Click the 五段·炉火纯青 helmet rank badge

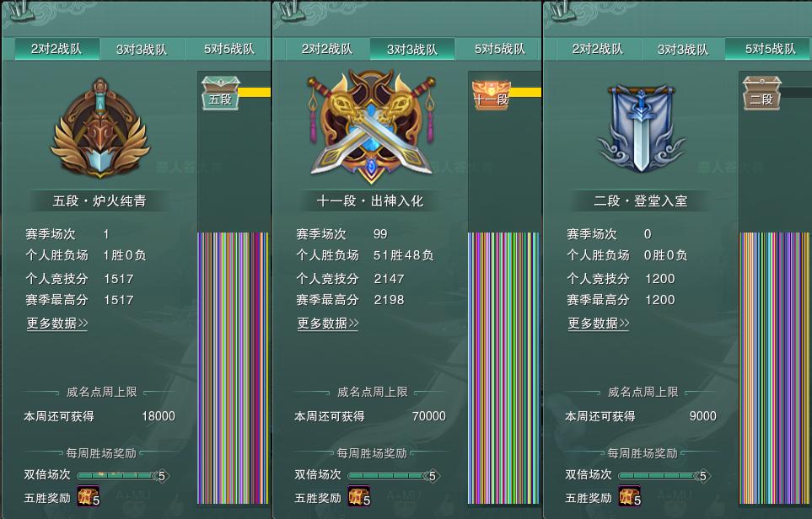click(100, 128)
